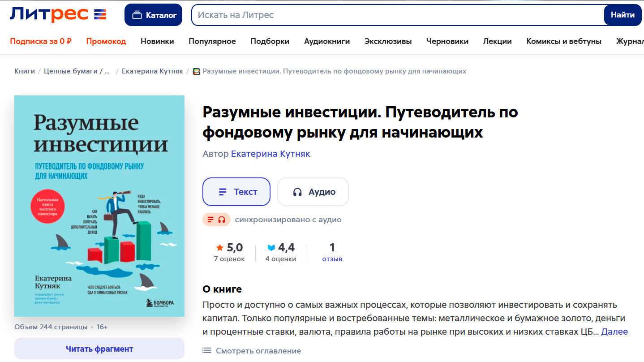Open Черновики section

tap(447, 41)
